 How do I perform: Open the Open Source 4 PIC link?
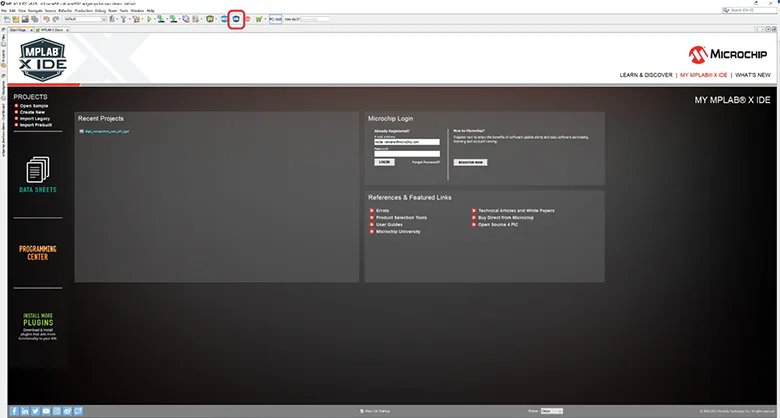498,224
